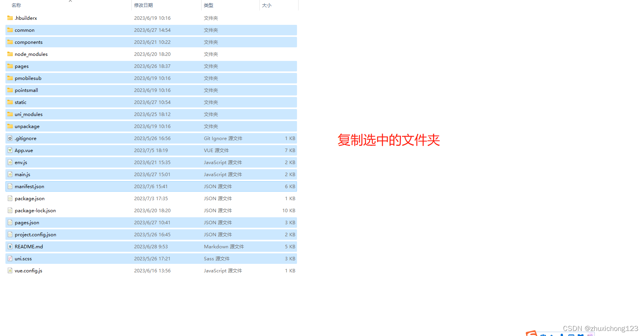
Task: Click the node_modules folder icon
Action: coord(10,54)
